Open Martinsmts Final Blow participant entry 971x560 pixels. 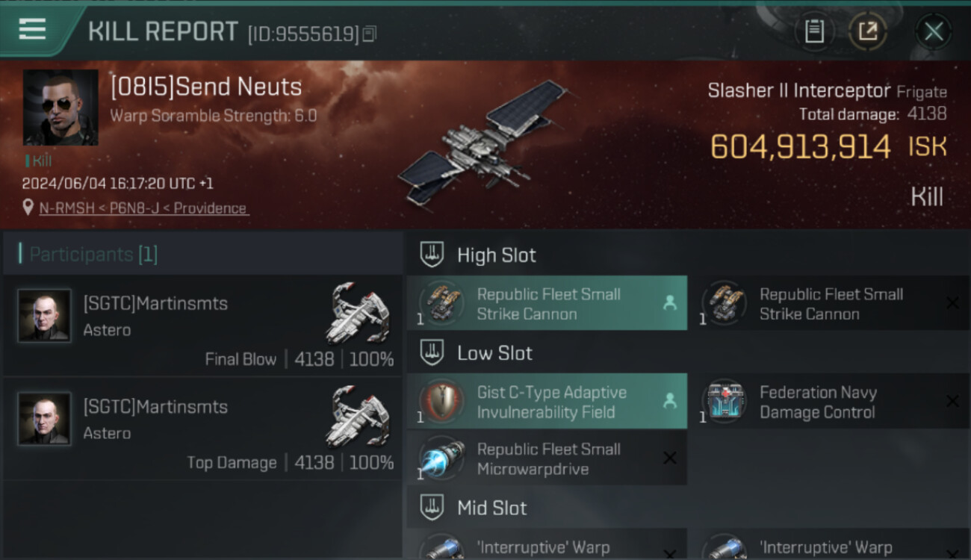coord(203,326)
